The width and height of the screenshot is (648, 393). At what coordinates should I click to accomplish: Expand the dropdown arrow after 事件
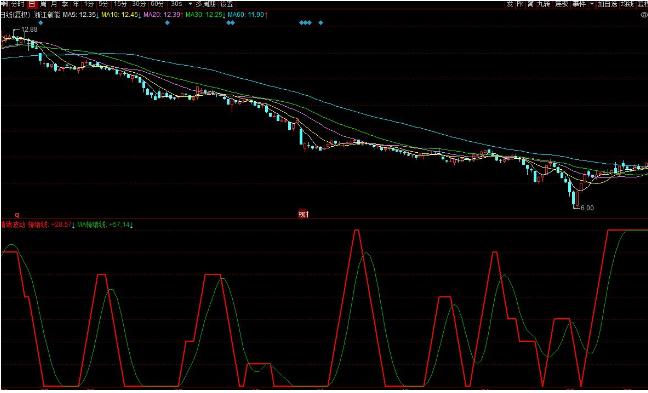pos(592,4)
